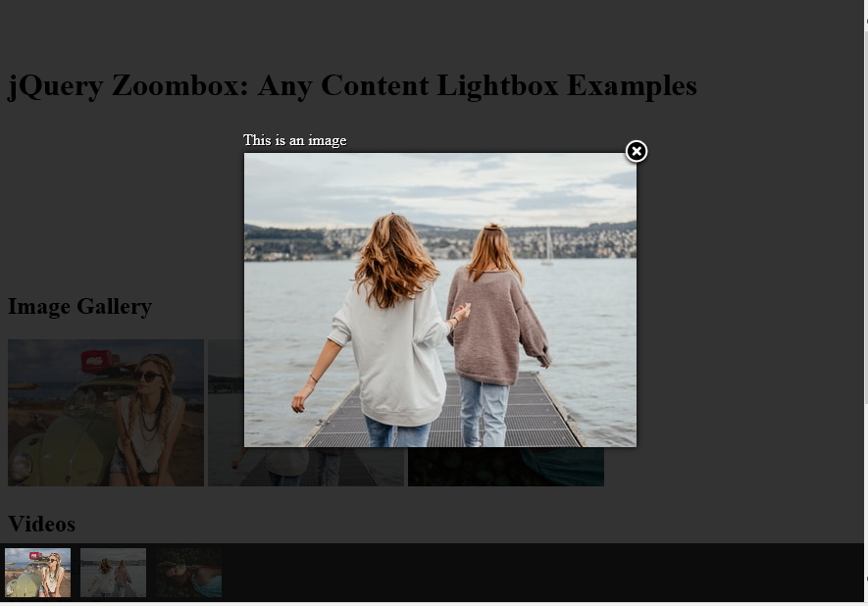
Task: Click the sailboat in the lightbox photo
Action: point(547,247)
